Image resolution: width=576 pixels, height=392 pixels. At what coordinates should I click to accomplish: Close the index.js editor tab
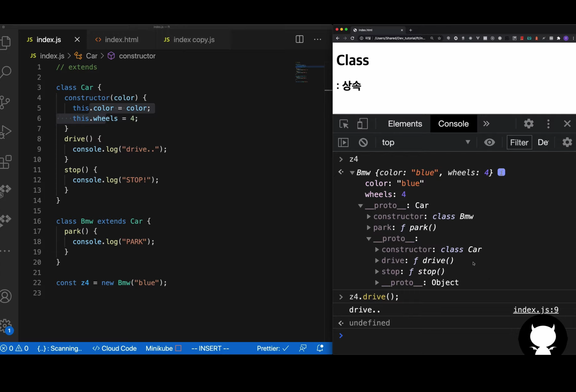77,39
